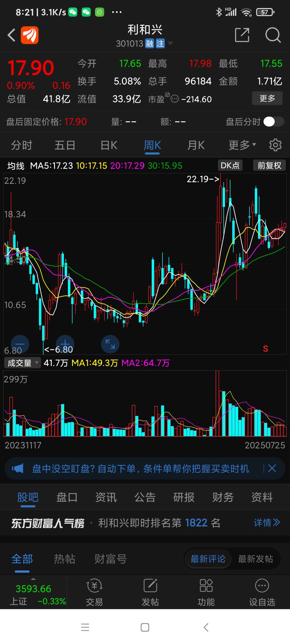The width and height of the screenshot is (290, 644).
Task: Toggle the DK点 indicator
Action: pos(230,165)
